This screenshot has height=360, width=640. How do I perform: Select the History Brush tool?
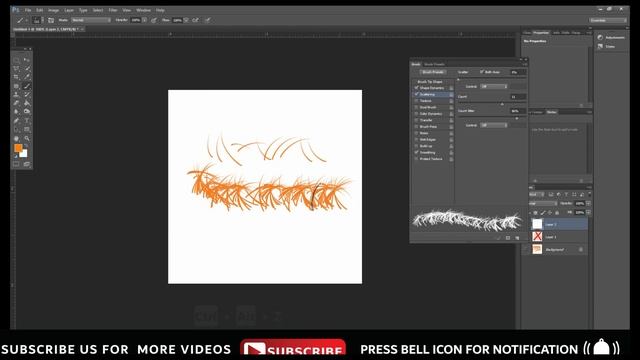27,95
